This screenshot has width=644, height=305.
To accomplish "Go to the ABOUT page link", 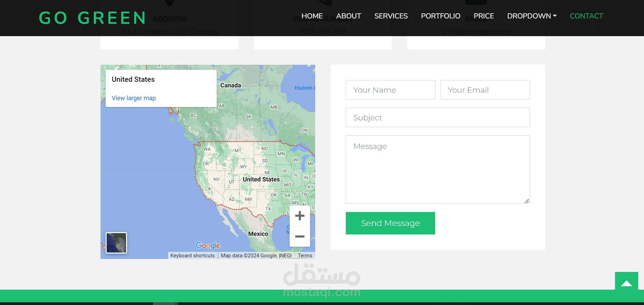I will 349,16.
